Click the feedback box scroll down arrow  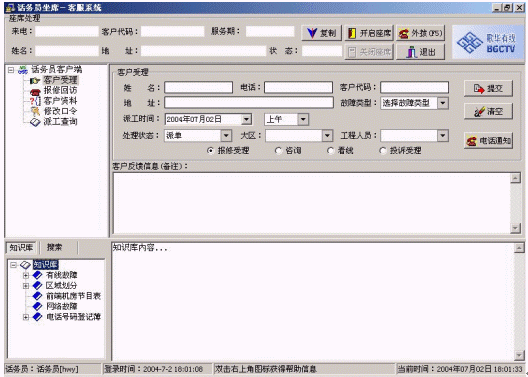pyautogui.click(x=515, y=228)
